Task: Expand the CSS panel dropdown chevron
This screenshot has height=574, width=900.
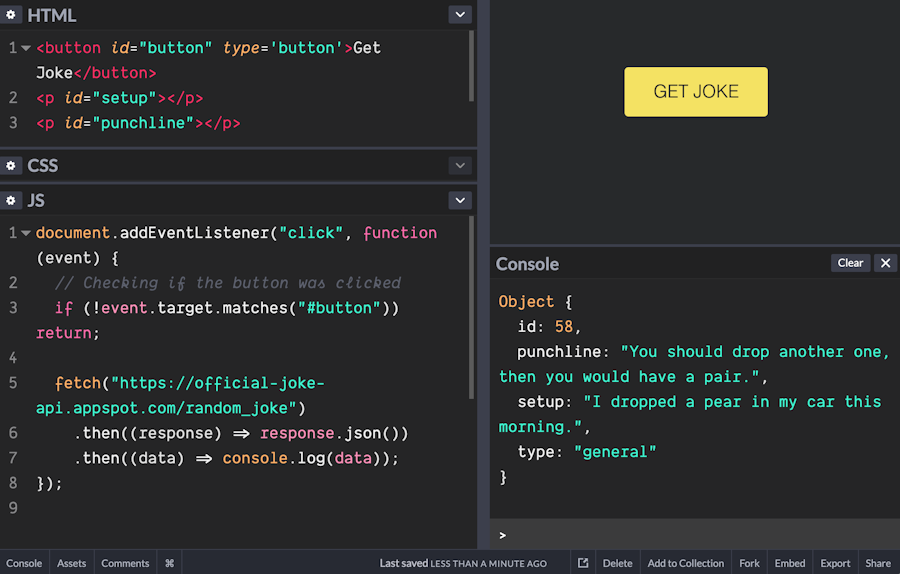Action: point(459,166)
